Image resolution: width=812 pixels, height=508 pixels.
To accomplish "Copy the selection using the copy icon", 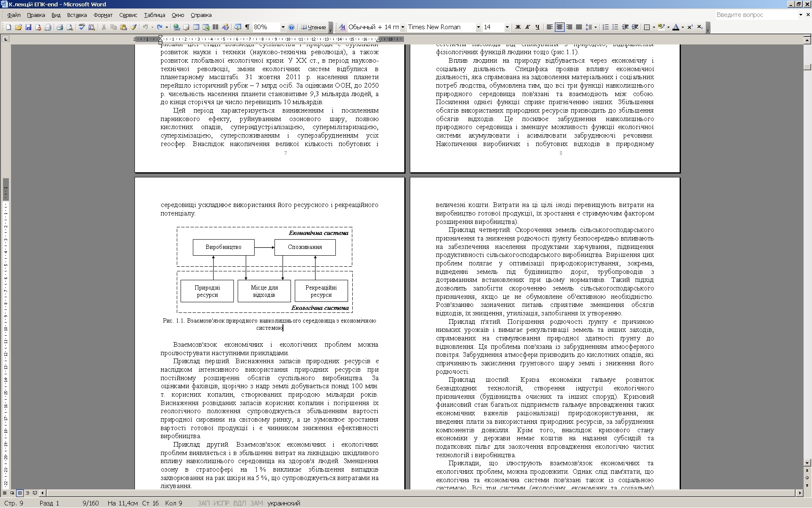I will click(x=113, y=27).
